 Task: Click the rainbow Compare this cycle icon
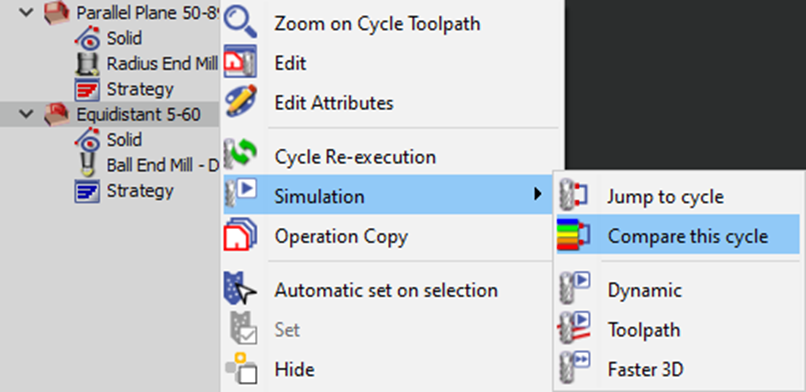[x=574, y=236]
